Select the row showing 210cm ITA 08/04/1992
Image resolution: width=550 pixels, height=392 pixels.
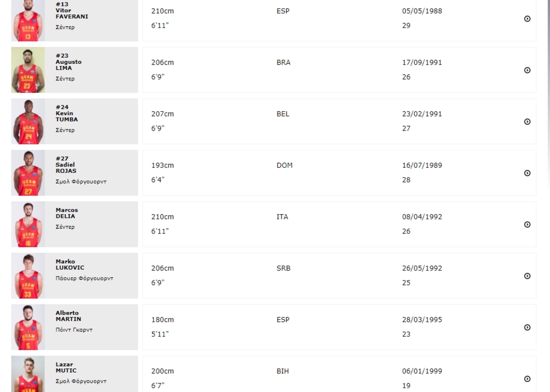340,224
